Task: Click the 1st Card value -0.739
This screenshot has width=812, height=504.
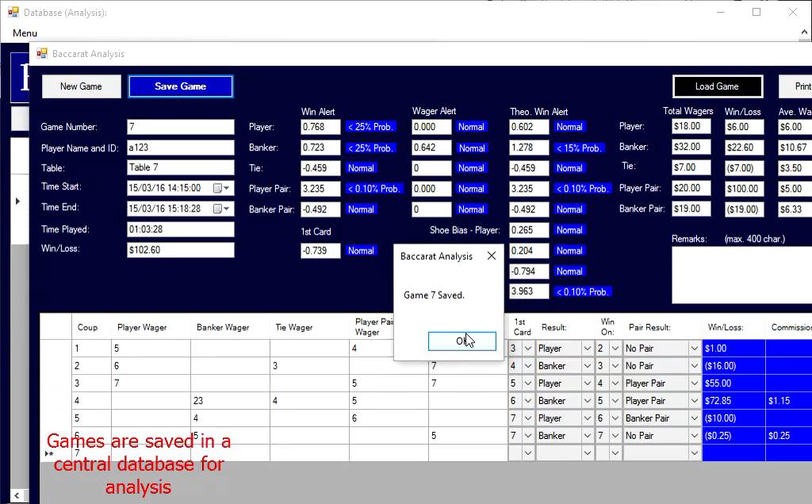Action: click(x=320, y=250)
